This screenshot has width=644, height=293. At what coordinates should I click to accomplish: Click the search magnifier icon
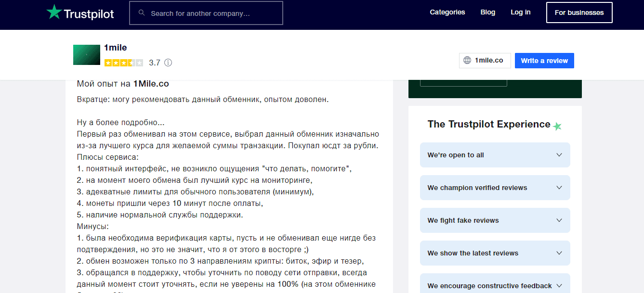[142, 13]
